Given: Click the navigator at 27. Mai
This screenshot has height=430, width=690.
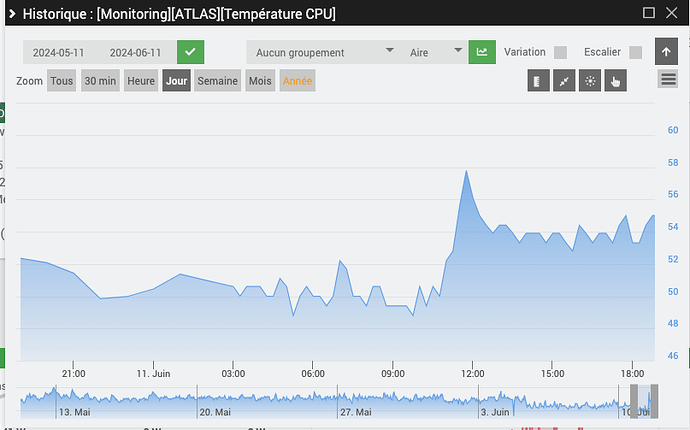Looking at the screenshot, I should tap(356, 412).
